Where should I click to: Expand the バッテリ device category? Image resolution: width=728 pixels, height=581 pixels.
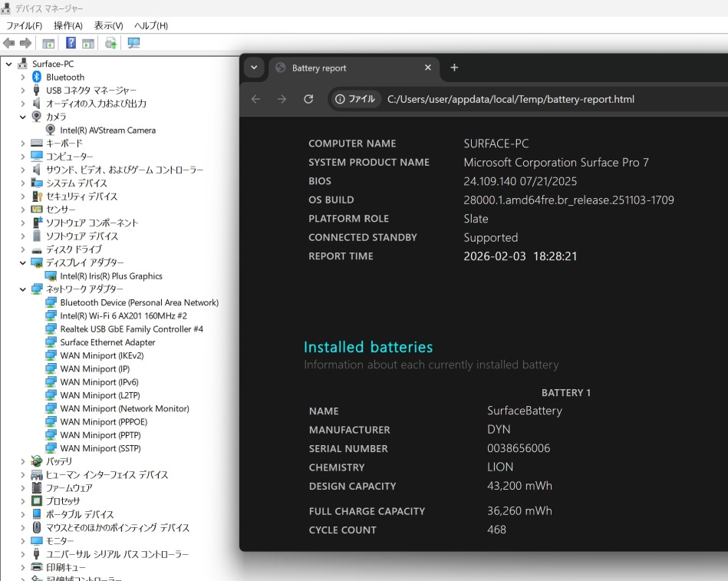[x=23, y=461]
